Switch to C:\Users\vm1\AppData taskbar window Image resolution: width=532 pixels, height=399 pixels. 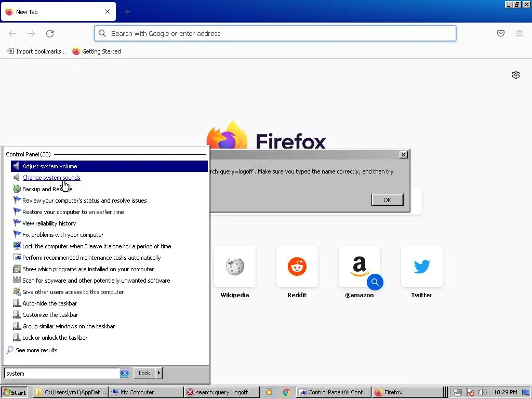click(x=71, y=393)
